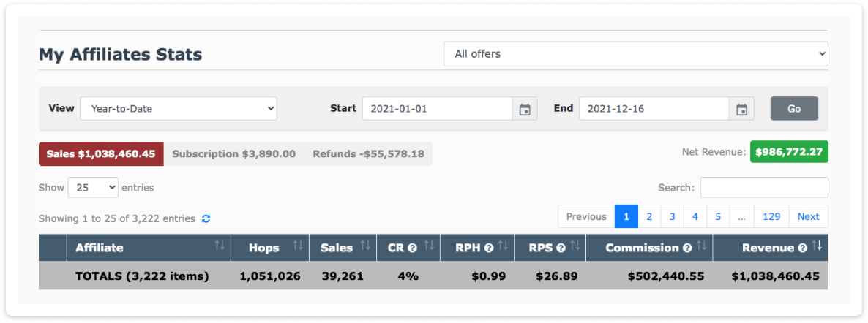Switch to the Subscription $3,890.00 tab

coord(234,153)
